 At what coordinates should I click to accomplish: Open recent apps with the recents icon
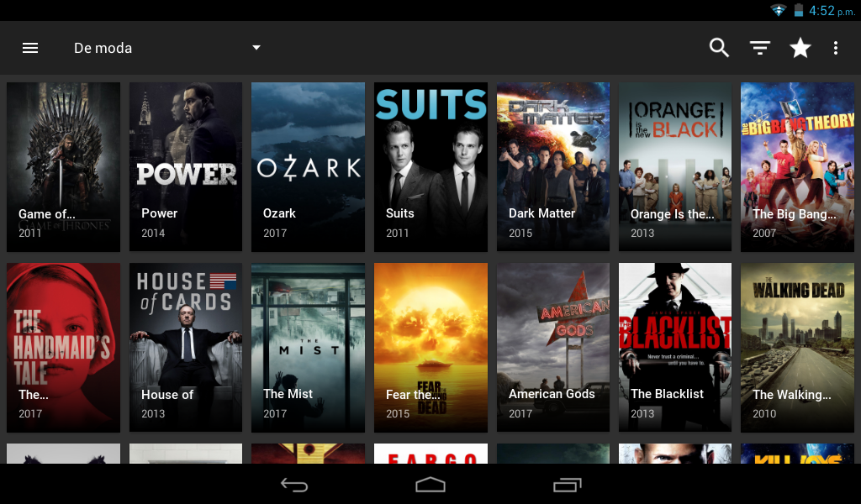(567, 486)
